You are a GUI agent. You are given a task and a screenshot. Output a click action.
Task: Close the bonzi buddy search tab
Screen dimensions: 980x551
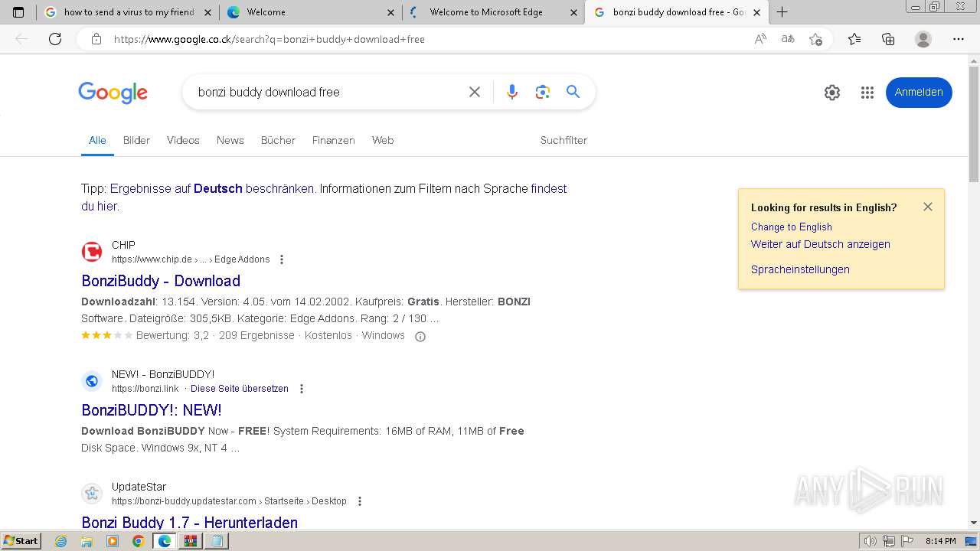pyautogui.click(x=756, y=12)
